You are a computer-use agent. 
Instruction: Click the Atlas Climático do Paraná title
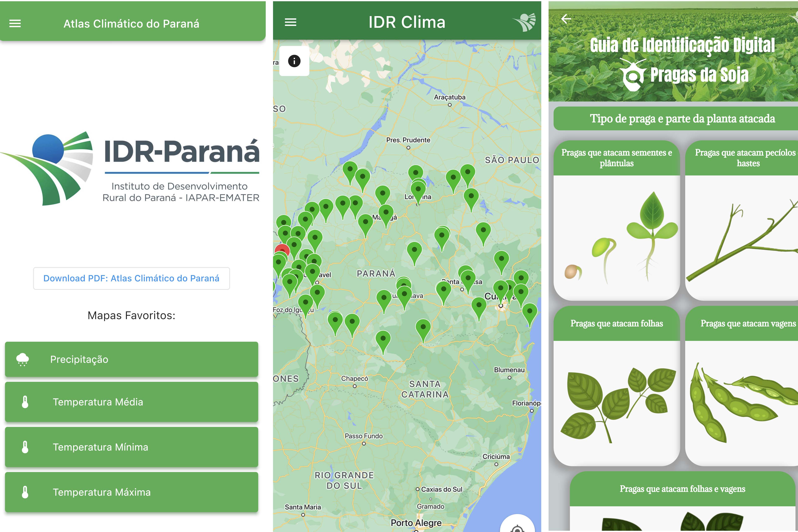pyautogui.click(x=131, y=24)
